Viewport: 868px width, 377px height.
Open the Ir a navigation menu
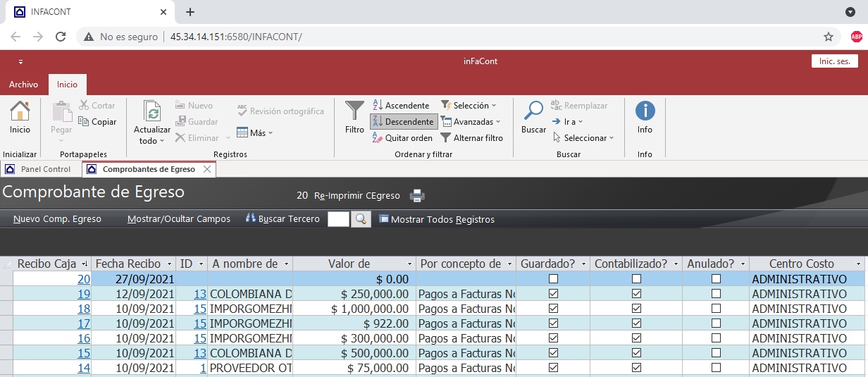click(x=567, y=122)
